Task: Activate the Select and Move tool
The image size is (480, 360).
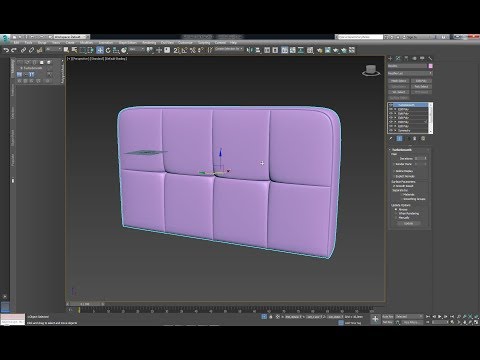Action: pos(100,50)
